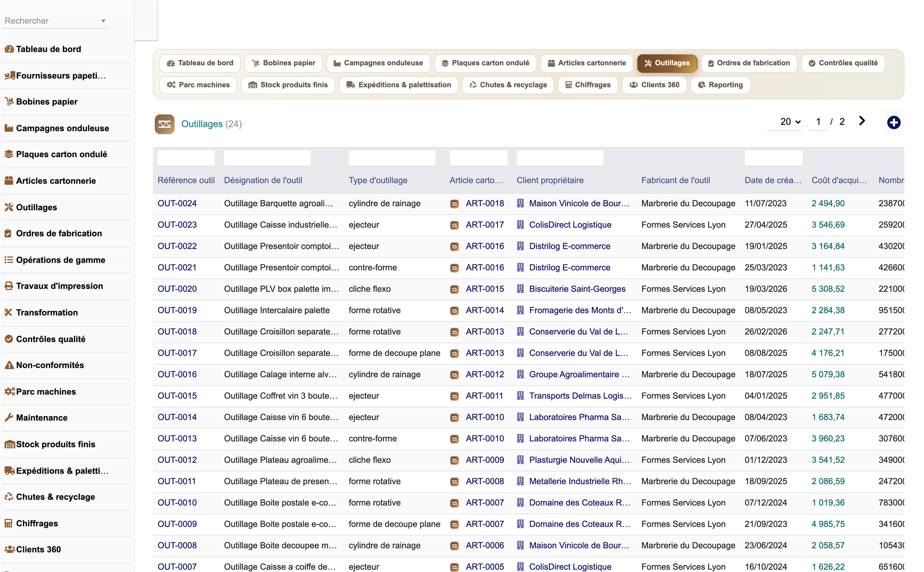The height and width of the screenshot is (572, 924).
Task: Open the Rechercher dropdown
Action: [55, 21]
